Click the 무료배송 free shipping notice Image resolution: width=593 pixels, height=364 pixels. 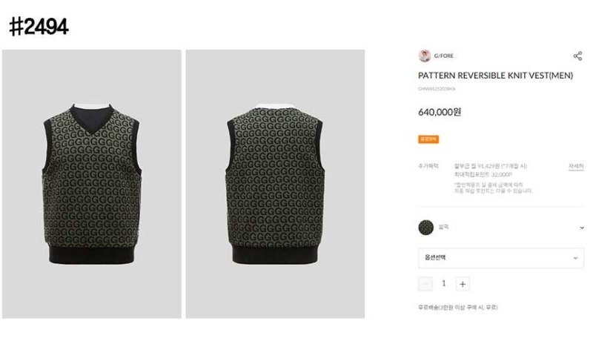458,308
